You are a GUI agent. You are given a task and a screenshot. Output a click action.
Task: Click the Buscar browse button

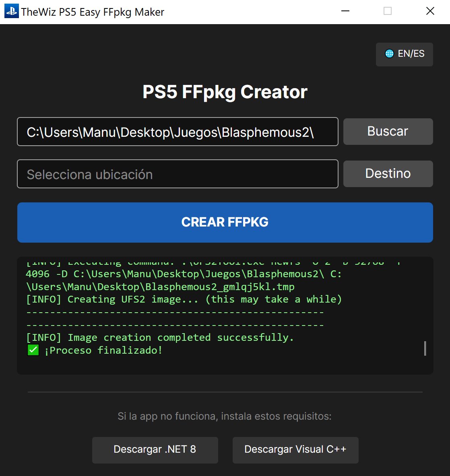click(x=388, y=132)
